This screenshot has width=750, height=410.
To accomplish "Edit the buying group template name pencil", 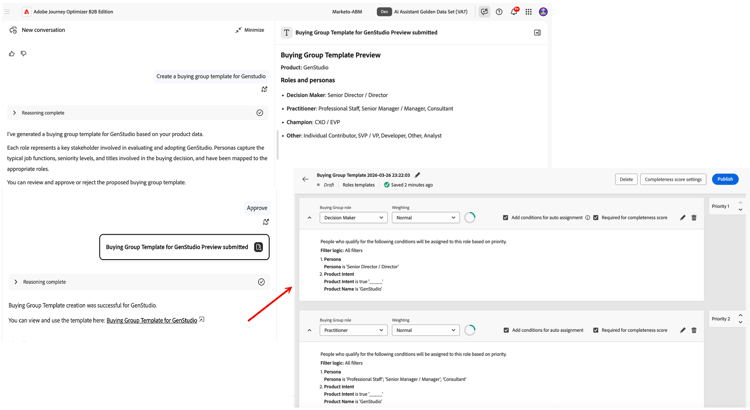I will click(417, 175).
